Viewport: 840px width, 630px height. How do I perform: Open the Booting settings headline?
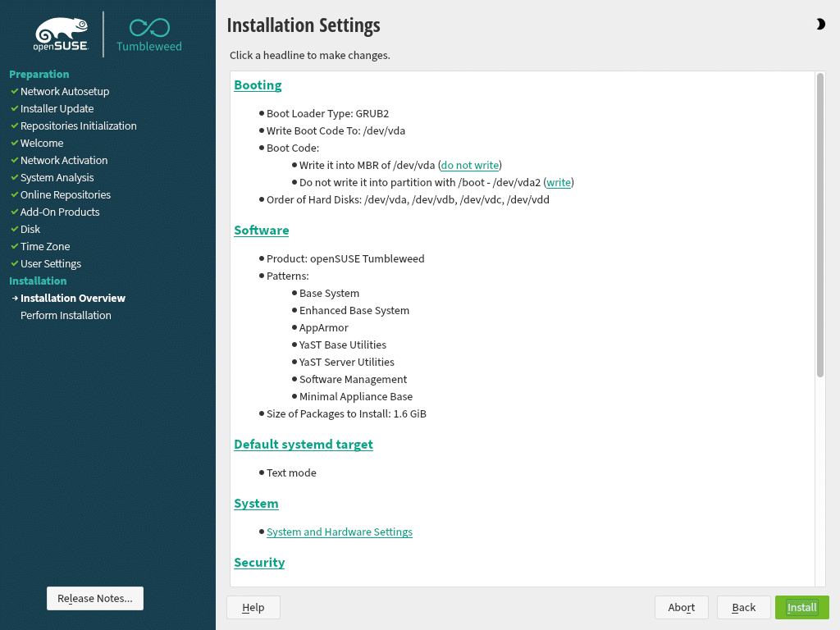(x=258, y=85)
